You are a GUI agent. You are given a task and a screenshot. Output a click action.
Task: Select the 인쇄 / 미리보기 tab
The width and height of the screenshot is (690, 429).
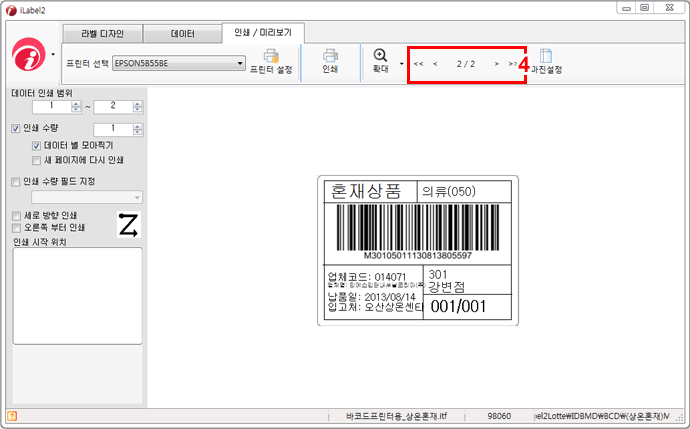coord(263,33)
